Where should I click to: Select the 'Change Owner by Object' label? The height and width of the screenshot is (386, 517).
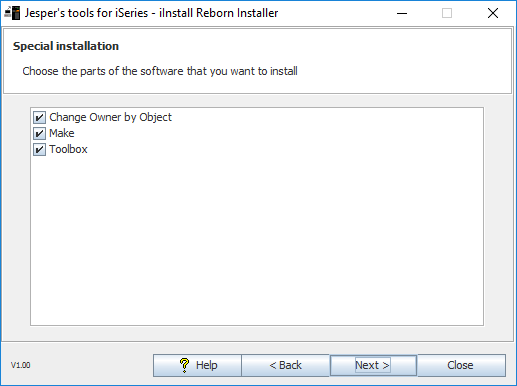(110, 117)
